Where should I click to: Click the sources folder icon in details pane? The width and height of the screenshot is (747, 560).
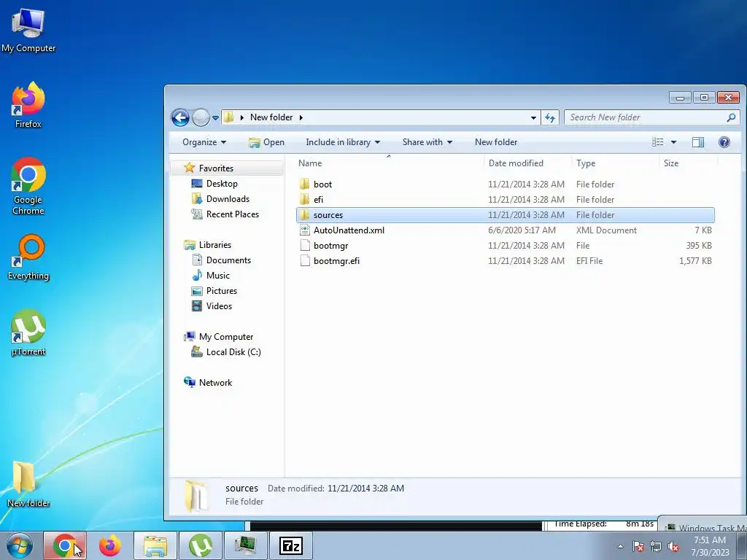[196, 495]
